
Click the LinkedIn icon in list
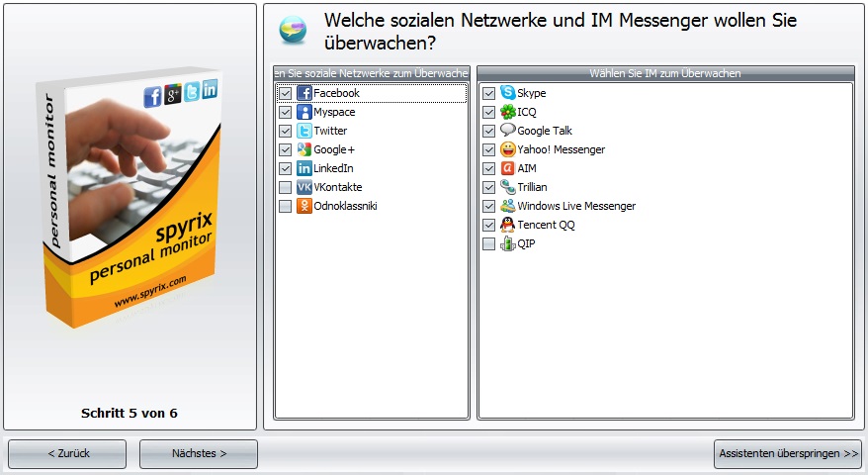point(304,168)
